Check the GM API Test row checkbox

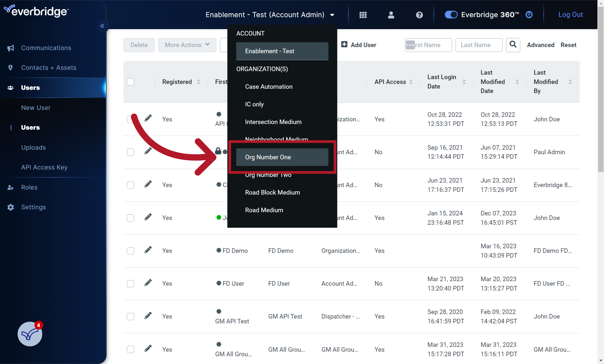[130, 316]
